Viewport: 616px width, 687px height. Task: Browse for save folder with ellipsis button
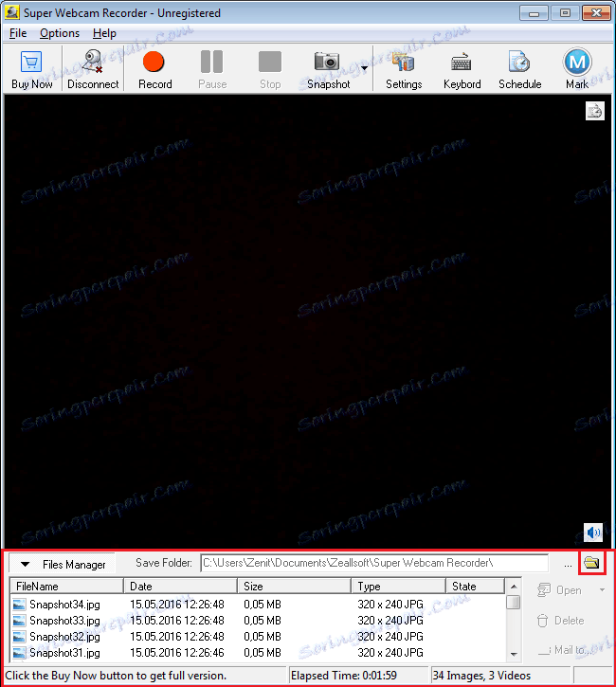coord(568,565)
